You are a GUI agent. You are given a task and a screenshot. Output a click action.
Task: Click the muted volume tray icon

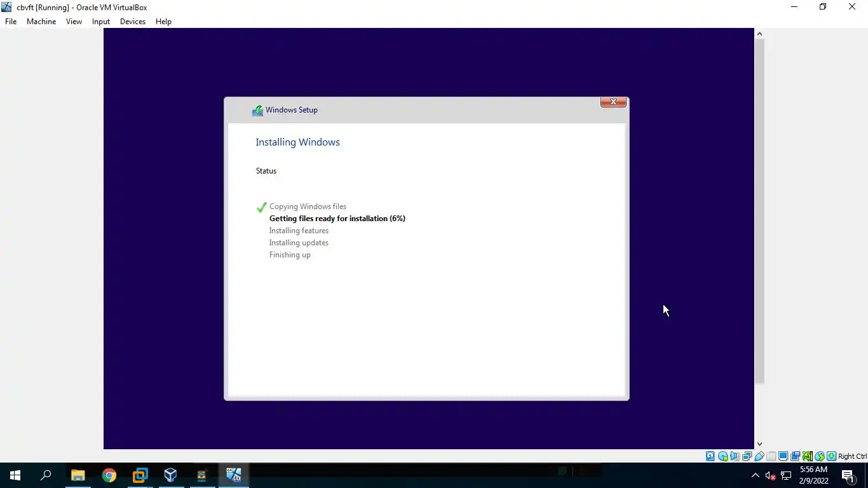[x=770, y=475]
